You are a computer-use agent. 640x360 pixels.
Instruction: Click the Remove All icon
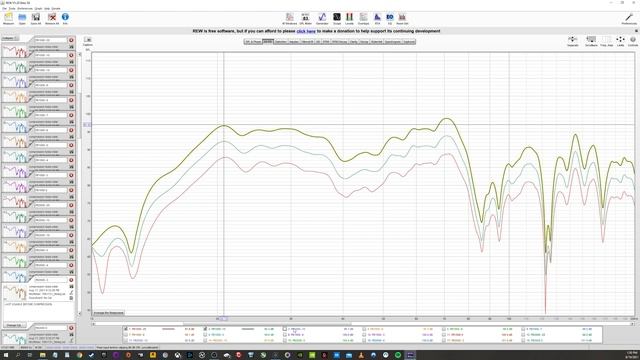coord(52,18)
